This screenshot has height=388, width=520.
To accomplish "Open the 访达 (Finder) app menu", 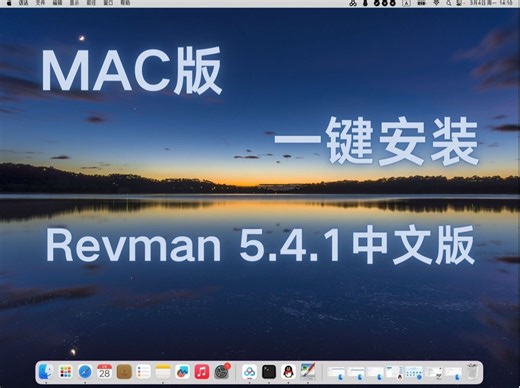I will [23, 3].
